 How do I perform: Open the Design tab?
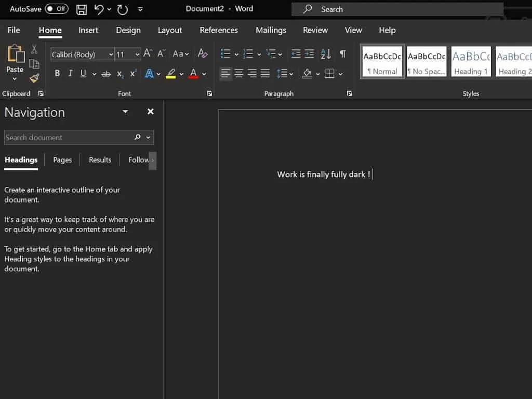(x=128, y=30)
